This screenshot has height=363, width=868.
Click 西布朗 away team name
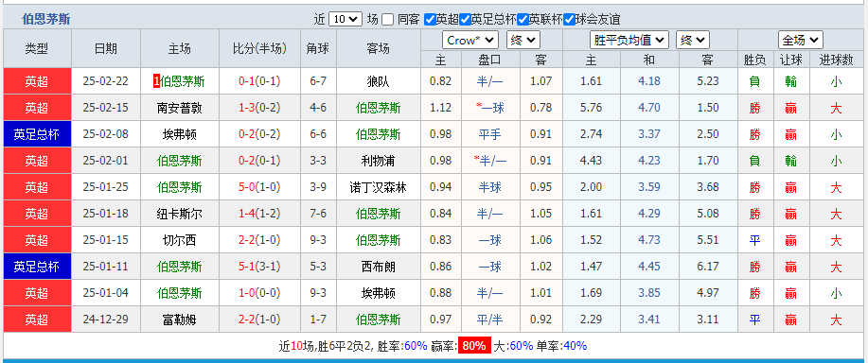point(378,267)
